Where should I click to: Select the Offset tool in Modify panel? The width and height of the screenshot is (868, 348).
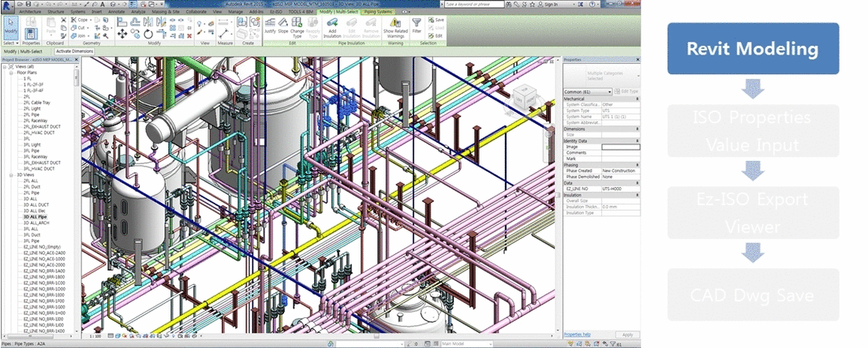pyautogui.click(x=135, y=22)
